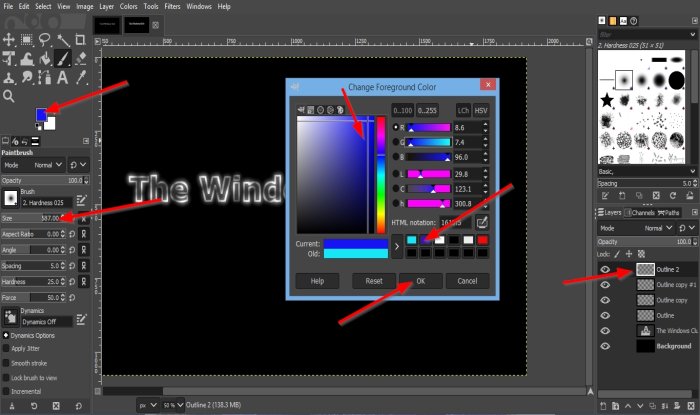This screenshot has width=700, height=415.
Task: Expand Dynamics Options
Action: click(6, 335)
